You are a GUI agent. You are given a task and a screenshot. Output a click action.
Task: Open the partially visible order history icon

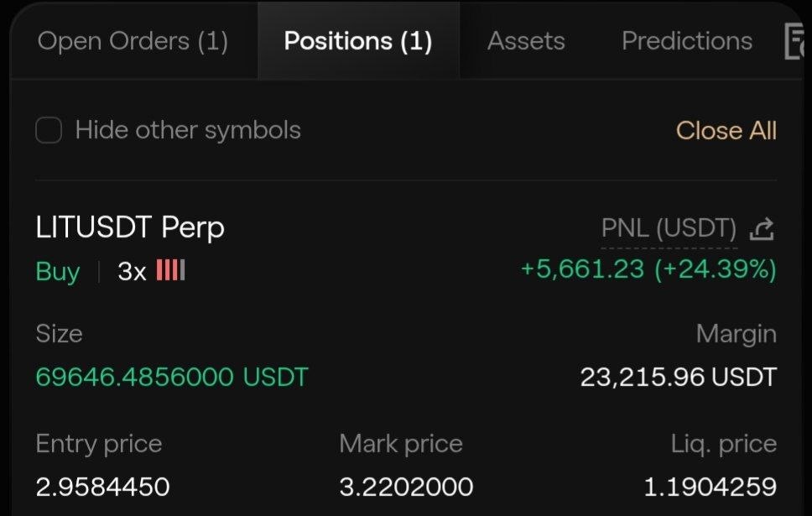coord(794,41)
